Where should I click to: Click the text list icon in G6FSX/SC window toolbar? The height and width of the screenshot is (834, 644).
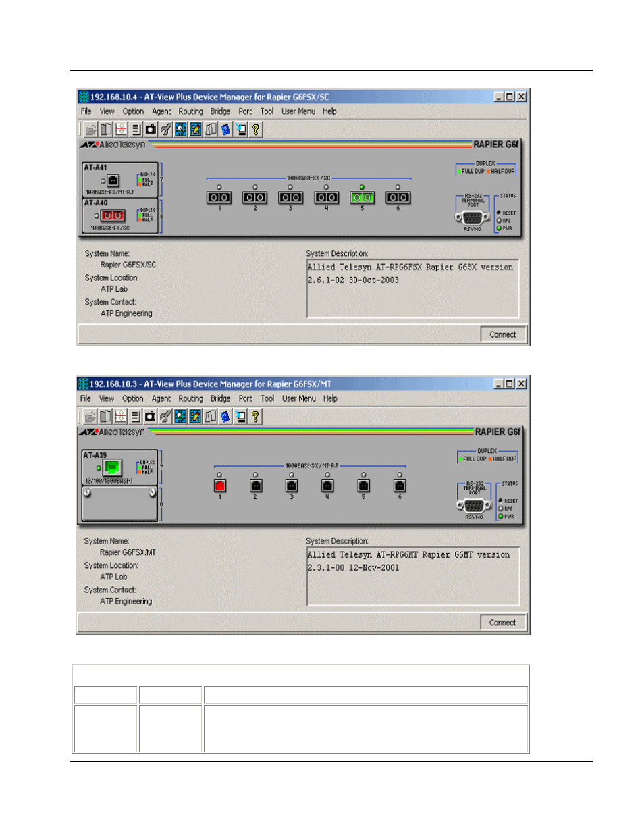[136, 130]
